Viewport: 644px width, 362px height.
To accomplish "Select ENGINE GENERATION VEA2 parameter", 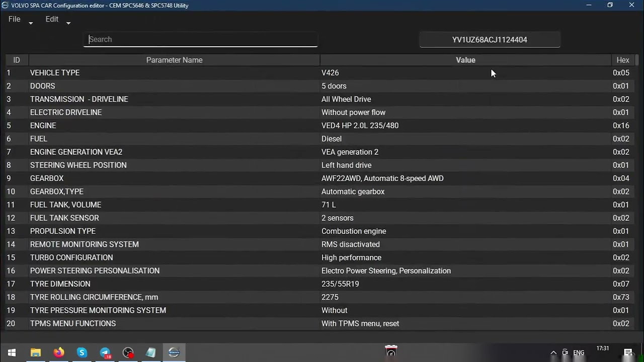I will coord(76,152).
